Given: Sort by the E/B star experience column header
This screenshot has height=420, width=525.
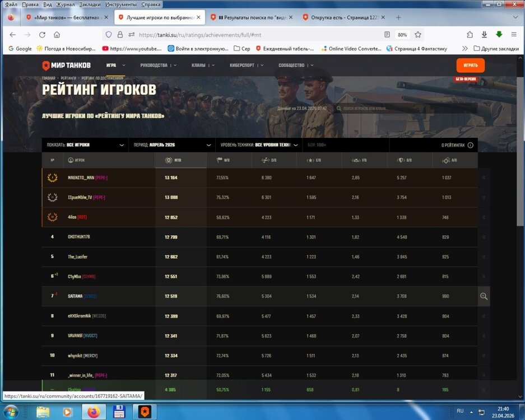Looking at the screenshot, I should (319, 160).
